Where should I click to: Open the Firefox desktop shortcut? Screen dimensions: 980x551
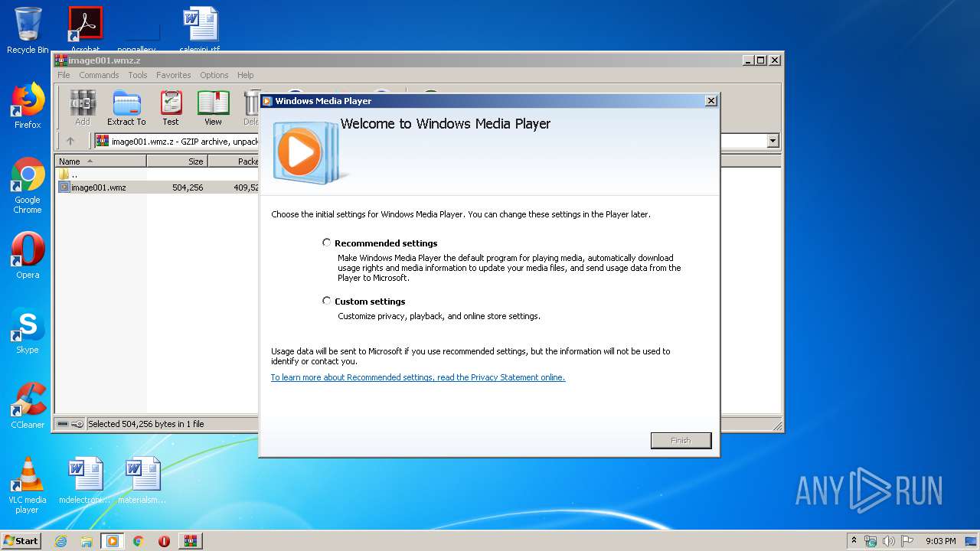pos(28,106)
